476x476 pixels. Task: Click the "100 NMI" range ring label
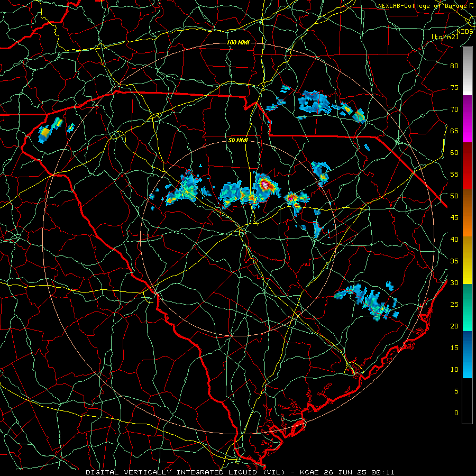pos(238,42)
